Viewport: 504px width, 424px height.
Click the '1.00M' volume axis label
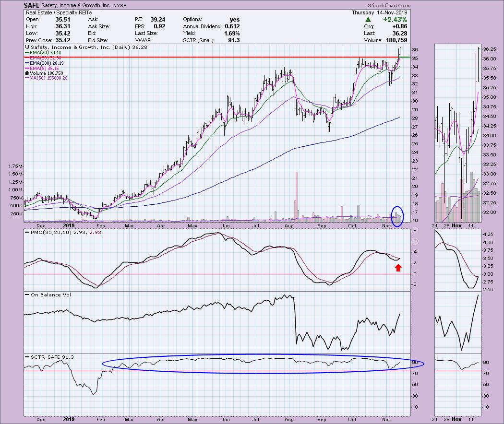15,190
